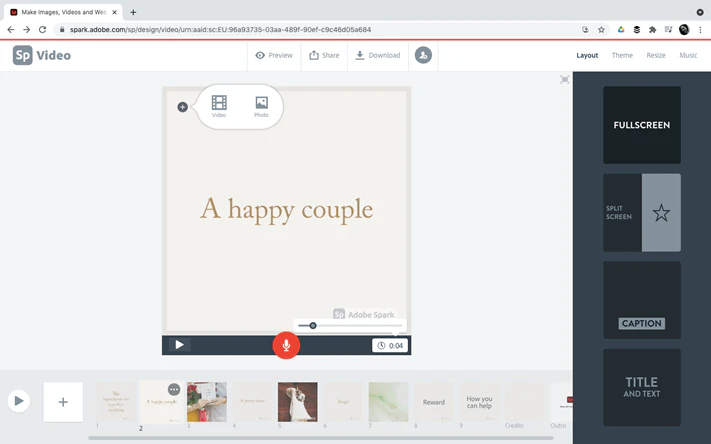
Task: Insert a Photo into the slide
Action: [261, 107]
